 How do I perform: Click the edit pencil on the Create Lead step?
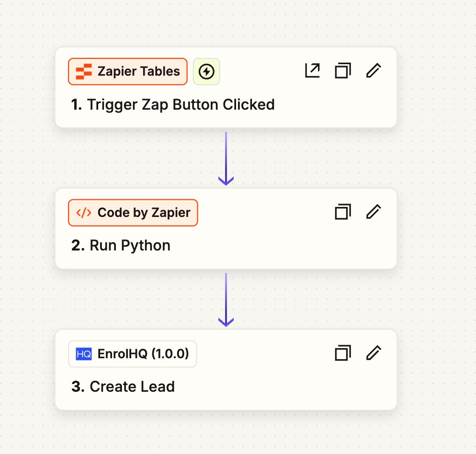click(x=374, y=352)
